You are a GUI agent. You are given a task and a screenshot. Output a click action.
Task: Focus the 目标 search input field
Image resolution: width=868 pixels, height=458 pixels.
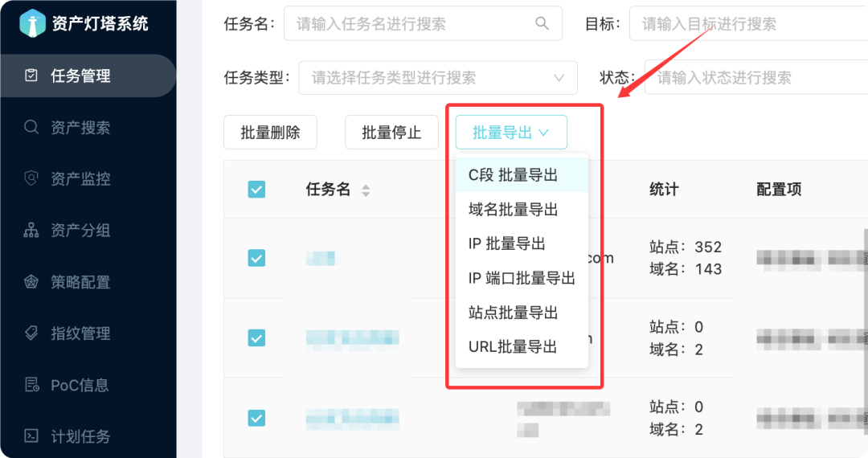pos(748,23)
